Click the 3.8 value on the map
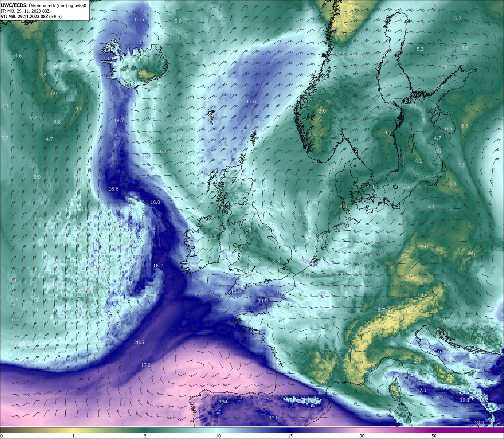This screenshot has height=439, width=504. pos(43,75)
